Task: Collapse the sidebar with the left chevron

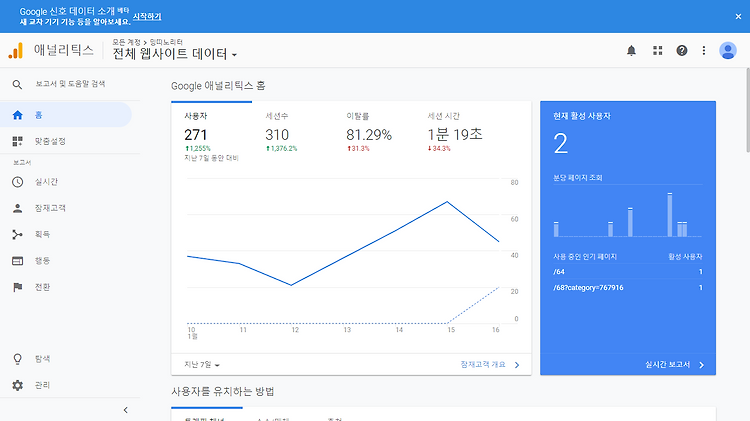Action: pos(125,410)
